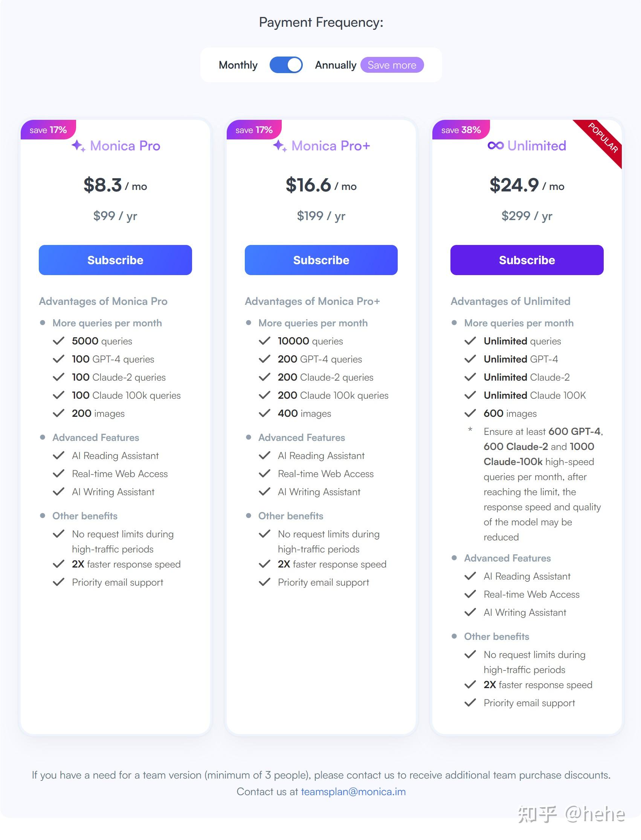This screenshot has height=840, width=641.
Task: Subscribe to the Unlimited plan
Action: [x=527, y=260]
